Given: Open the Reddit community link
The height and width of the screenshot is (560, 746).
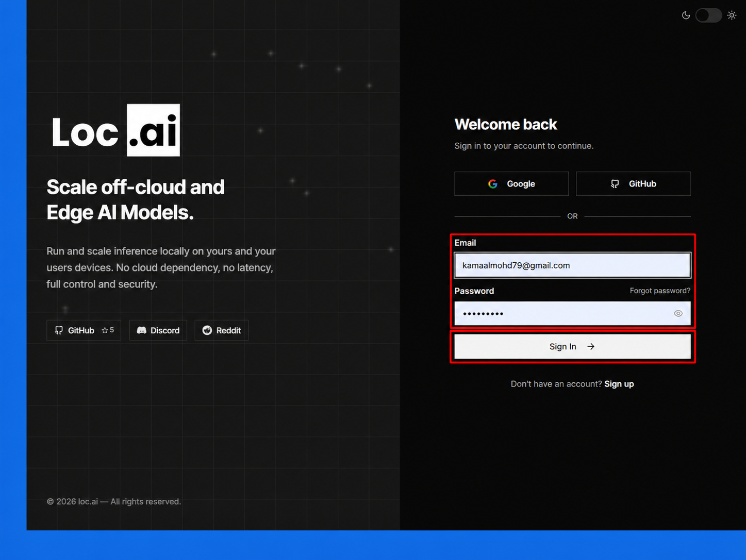Looking at the screenshot, I should point(221,330).
